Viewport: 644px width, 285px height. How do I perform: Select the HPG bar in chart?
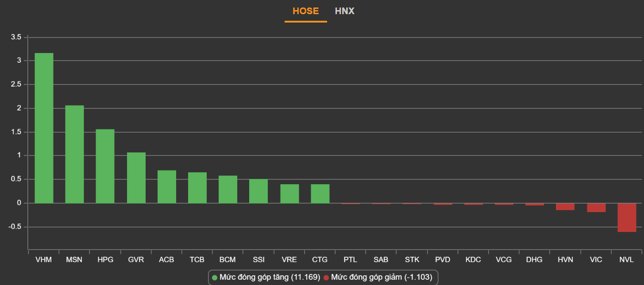(x=105, y=166)
